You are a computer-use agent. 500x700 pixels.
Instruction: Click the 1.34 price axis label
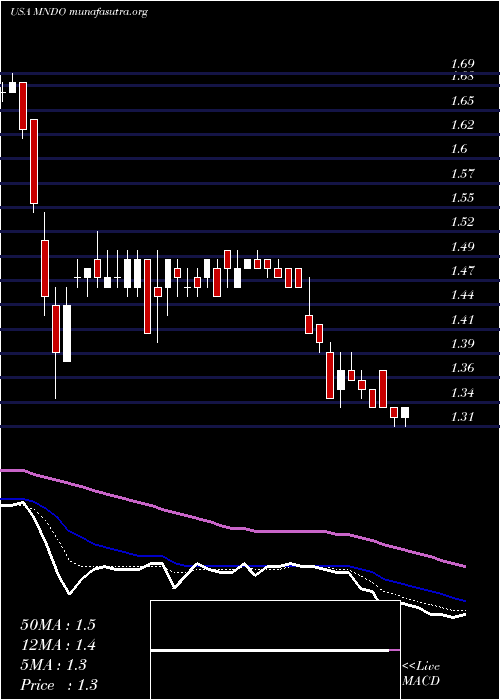[462, 393]
